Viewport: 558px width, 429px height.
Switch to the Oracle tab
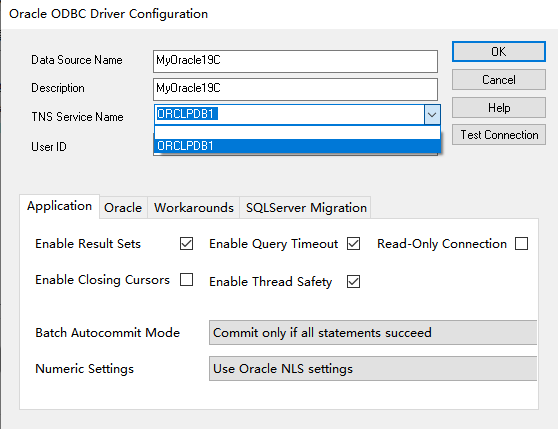point(123,207)
